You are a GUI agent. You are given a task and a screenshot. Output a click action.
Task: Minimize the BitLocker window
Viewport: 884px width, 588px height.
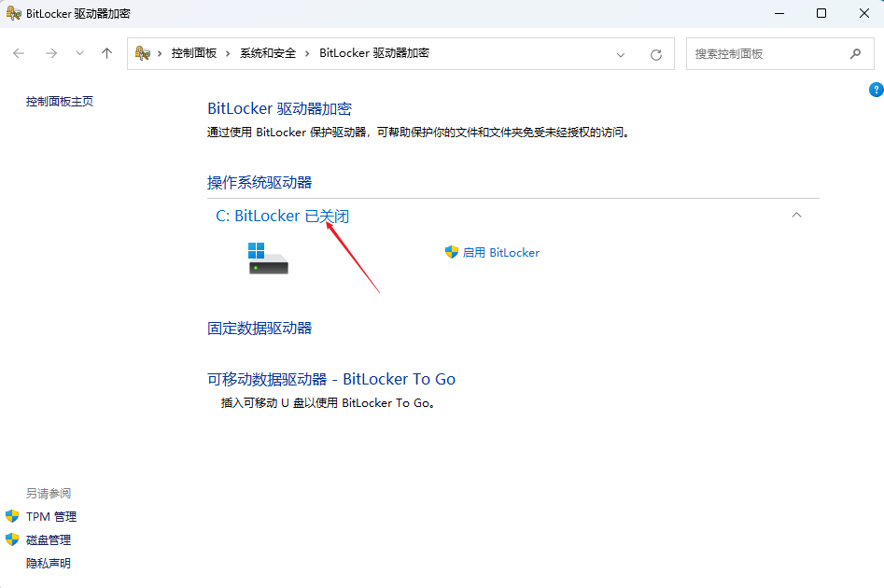[779, 13]
